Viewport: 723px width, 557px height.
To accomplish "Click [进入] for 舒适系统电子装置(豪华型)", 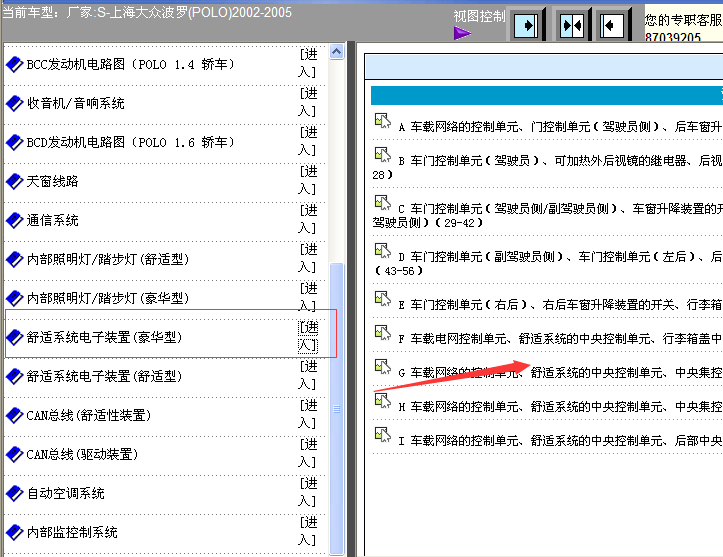I will pos(308,337).
